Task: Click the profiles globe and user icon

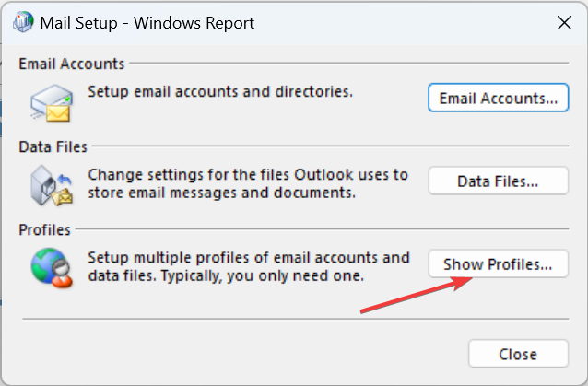Action: (52, 267)
